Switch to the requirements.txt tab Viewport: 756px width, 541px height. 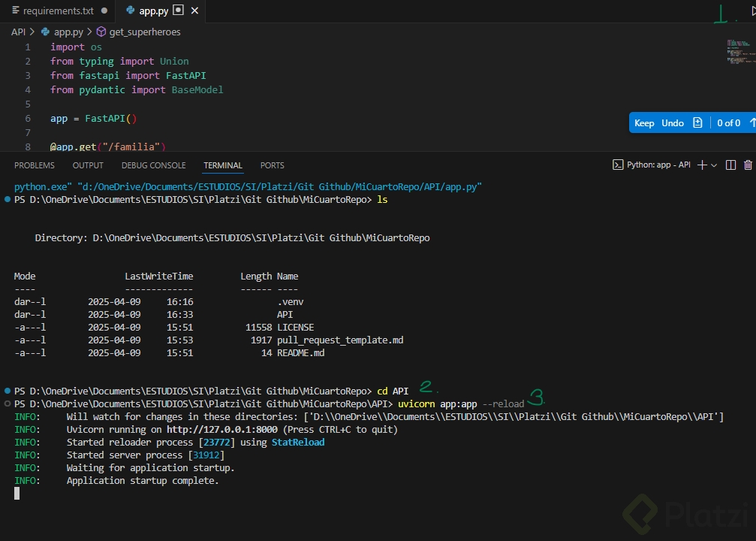pos(58,11)
